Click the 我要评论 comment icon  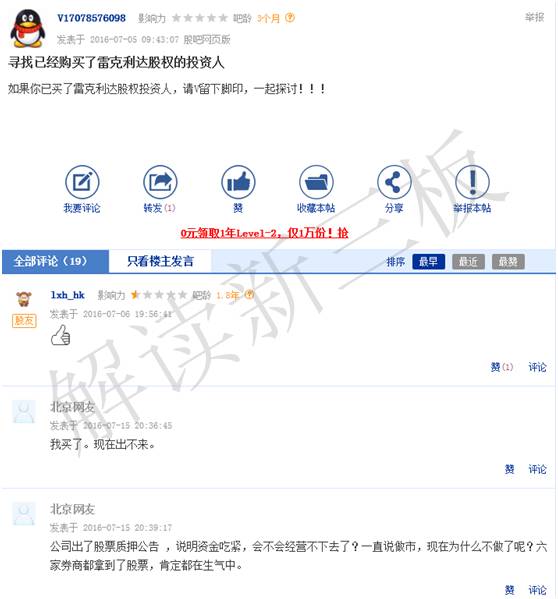(82, 182)
